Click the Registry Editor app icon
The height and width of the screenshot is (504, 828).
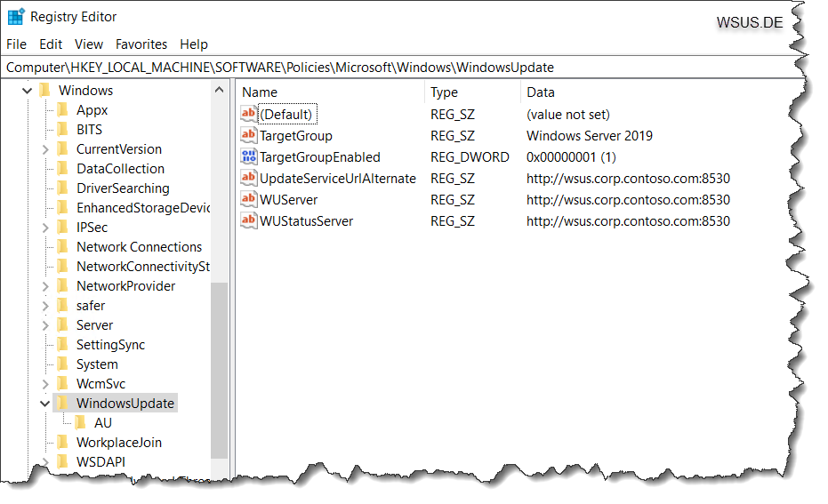pos(16,16)
